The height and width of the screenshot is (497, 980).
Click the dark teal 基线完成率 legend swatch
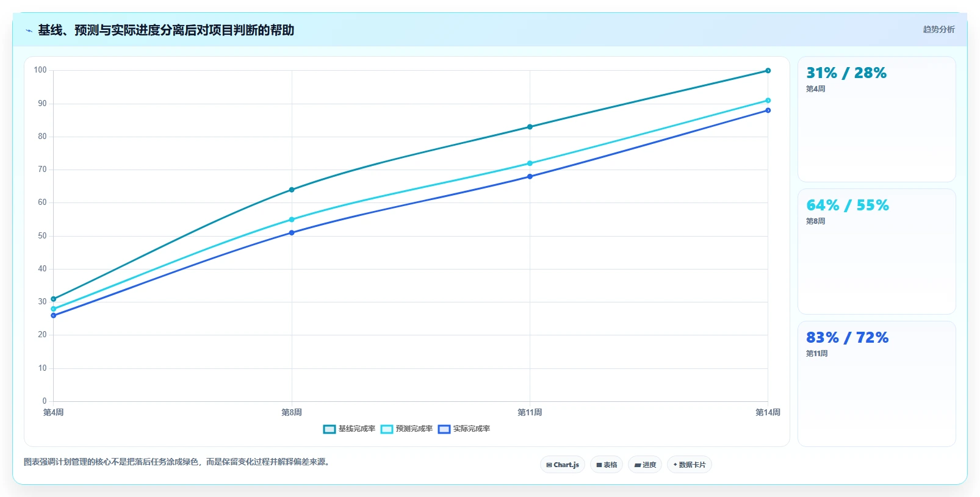(329, 429)
